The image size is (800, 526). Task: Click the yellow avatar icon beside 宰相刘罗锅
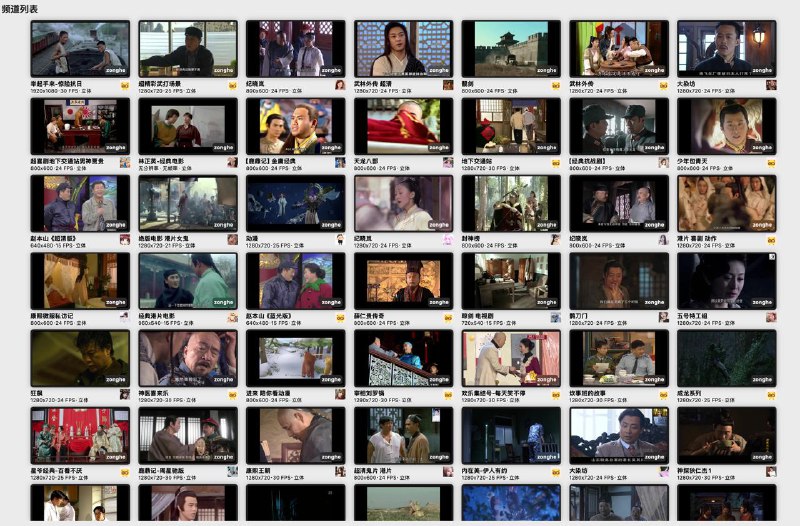(447, 394)
